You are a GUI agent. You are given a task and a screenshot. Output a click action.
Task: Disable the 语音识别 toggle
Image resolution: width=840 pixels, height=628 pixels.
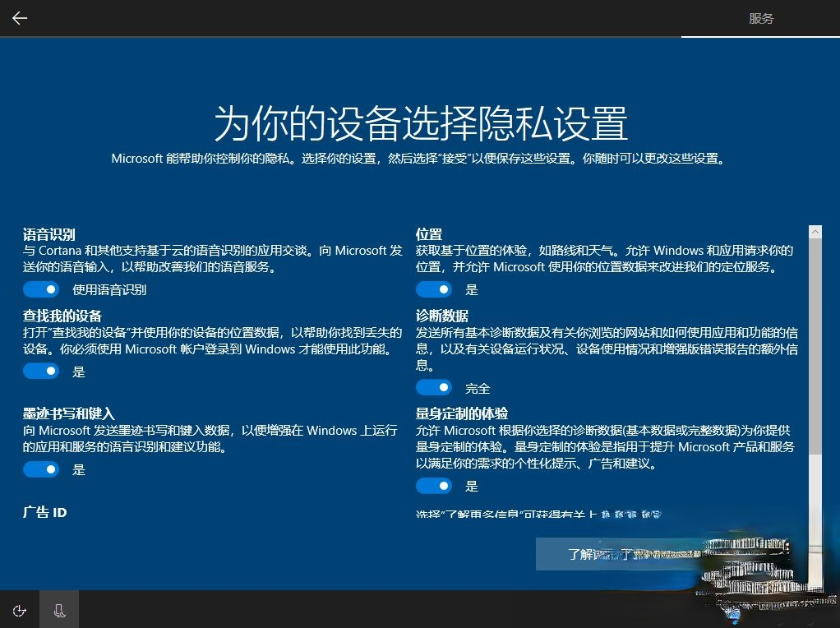click(41, 289)
